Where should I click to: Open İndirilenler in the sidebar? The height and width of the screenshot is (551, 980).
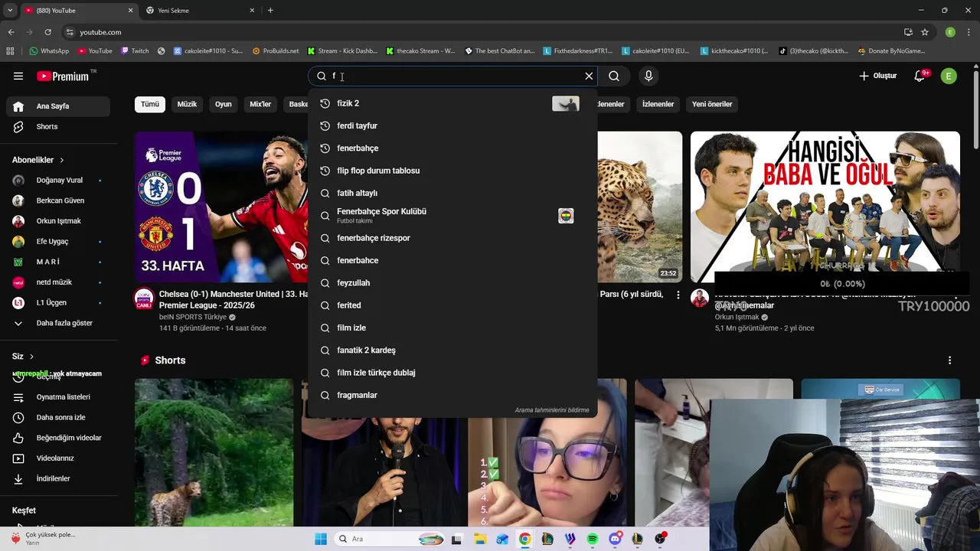(58, 478)
